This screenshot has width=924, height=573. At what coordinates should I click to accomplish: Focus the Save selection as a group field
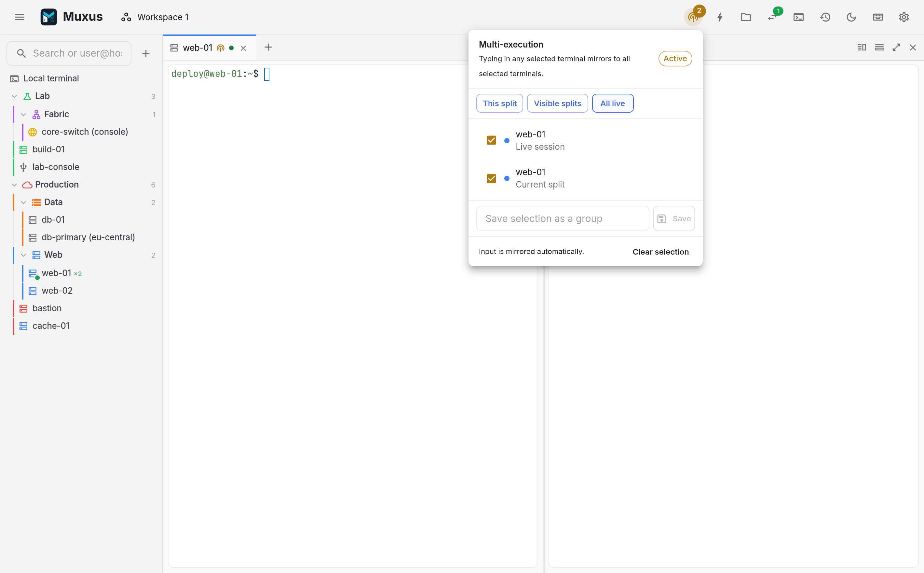click(562, 218)
